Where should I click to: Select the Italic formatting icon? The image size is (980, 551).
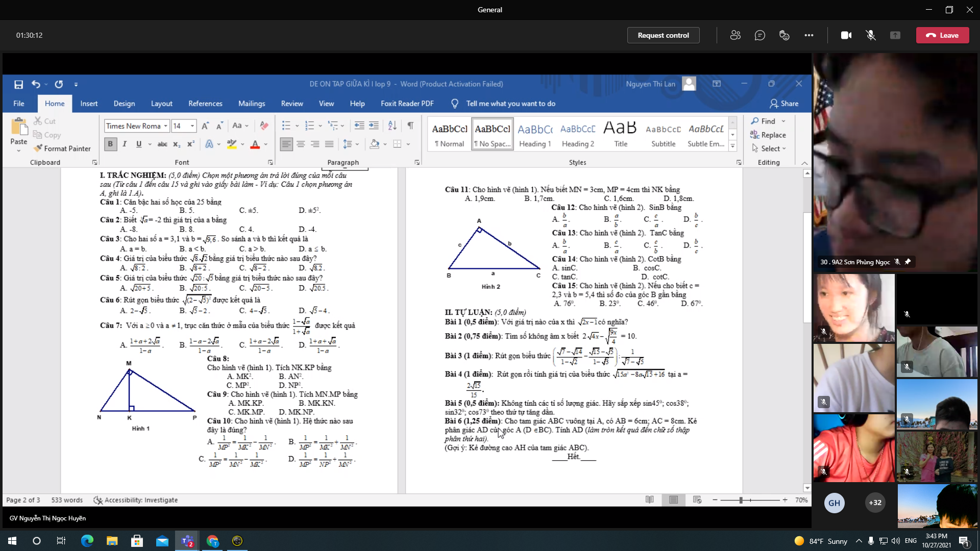(x=124, y=143)
